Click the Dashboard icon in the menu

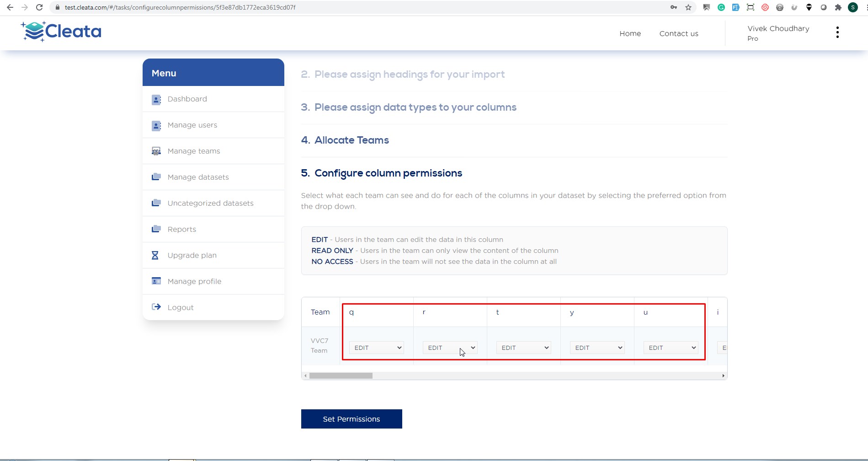click(x=156, y=99)
